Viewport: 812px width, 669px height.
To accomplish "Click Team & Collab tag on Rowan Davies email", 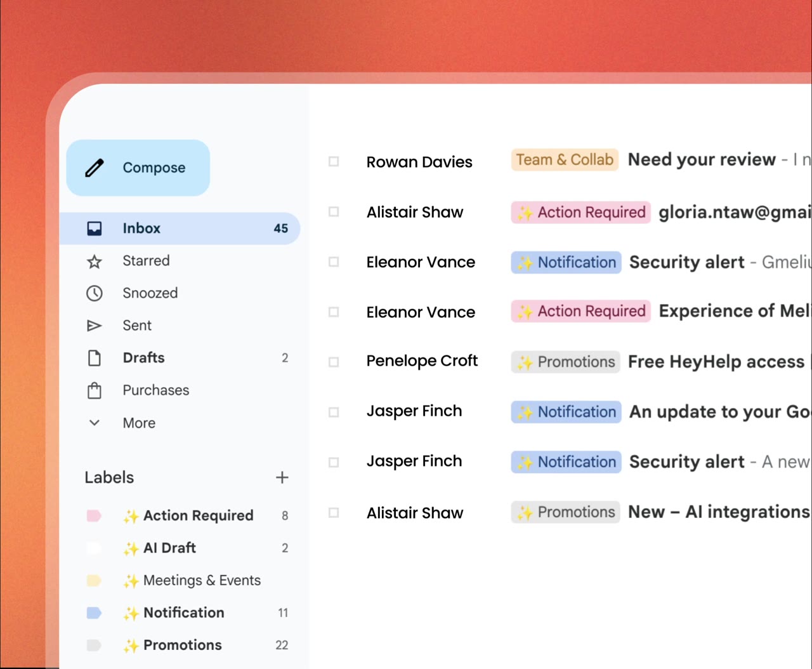I will (x=565, y=160).
